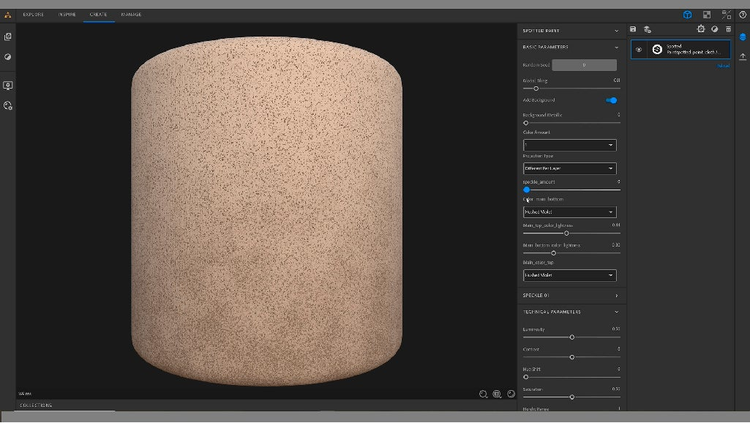The image size is (750, 423).
Task: Open the Projection Type dropdown
Action: pyautogui.click(x=570, y=168)
